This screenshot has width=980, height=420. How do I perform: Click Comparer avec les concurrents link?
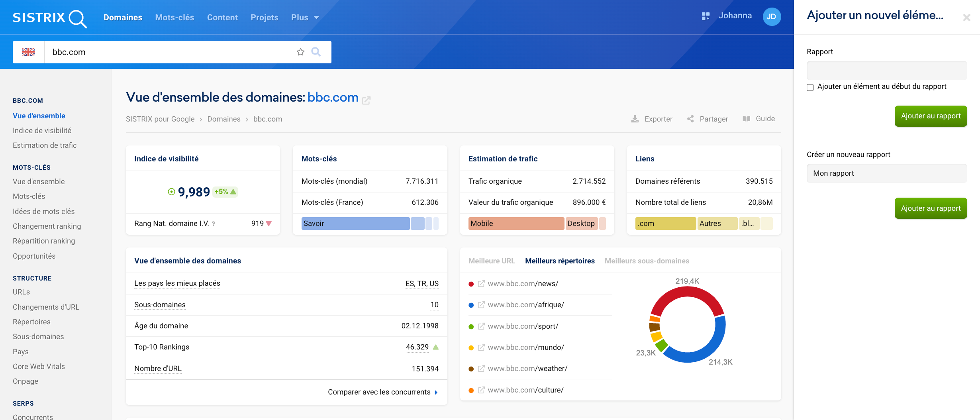pos(379,392)
